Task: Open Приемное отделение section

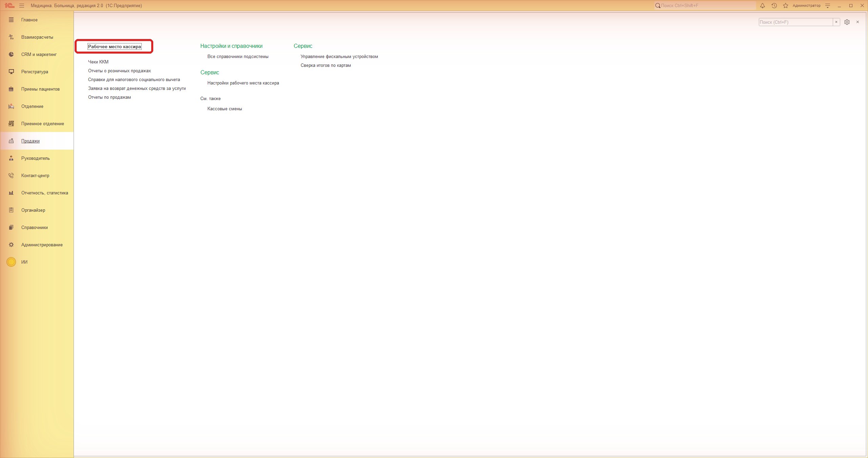Action: coord(37,123)
